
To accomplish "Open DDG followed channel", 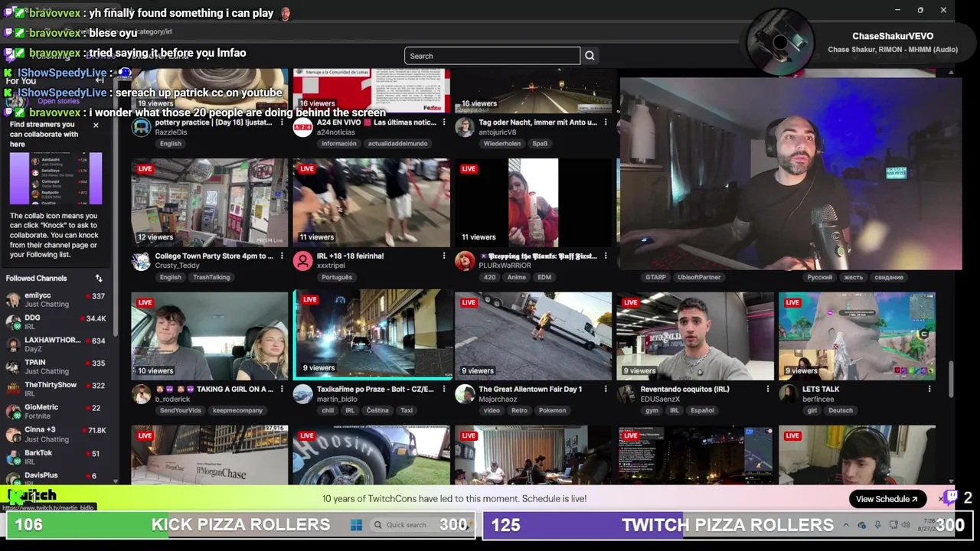I will click(x=57, y=322).
